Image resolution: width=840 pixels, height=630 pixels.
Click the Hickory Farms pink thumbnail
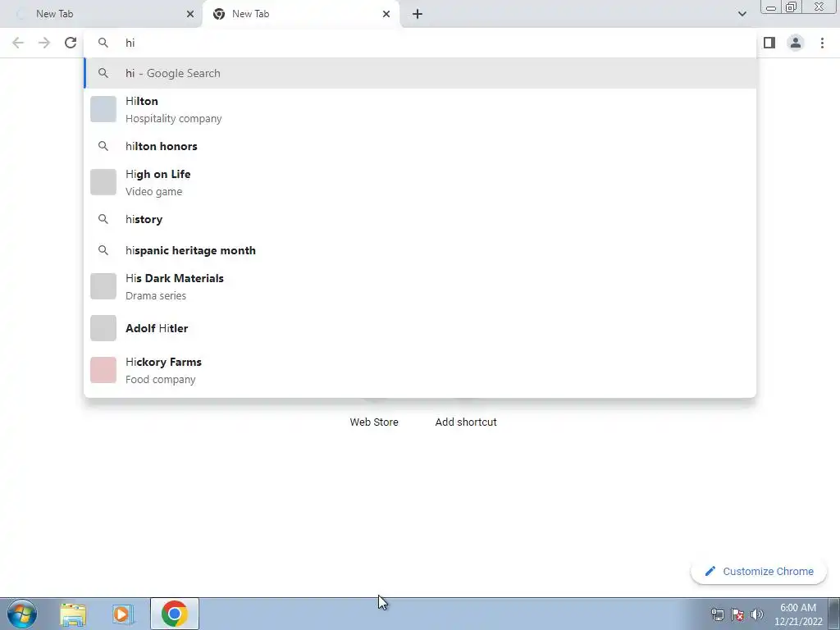coord(103,370)
